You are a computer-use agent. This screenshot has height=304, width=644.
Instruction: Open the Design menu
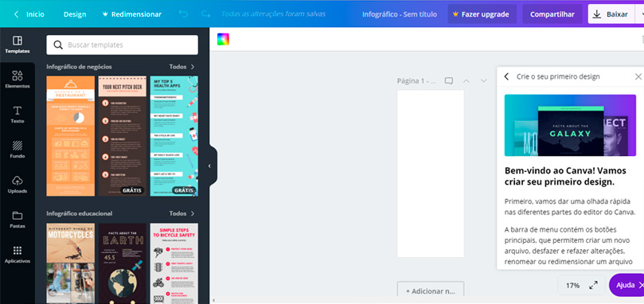point(75,14)
